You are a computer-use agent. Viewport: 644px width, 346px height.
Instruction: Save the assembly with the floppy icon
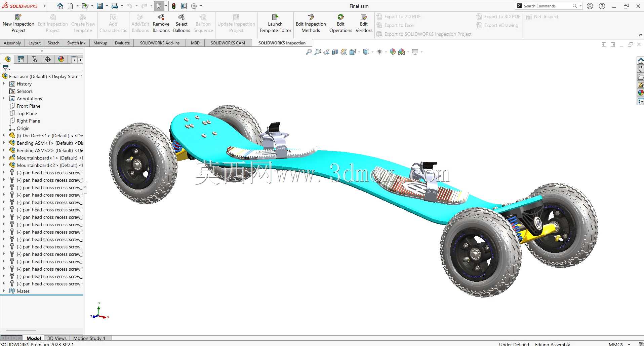click(x=100, y=6)
